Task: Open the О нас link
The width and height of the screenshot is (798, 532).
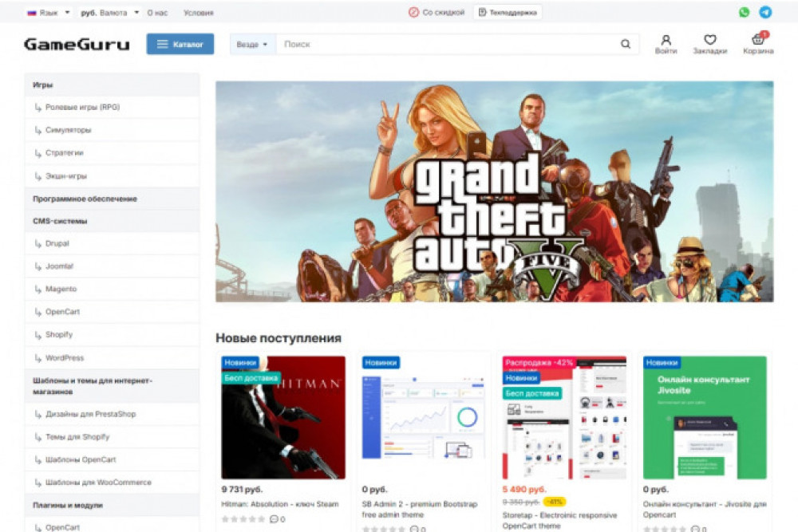Action: (157, 13)
